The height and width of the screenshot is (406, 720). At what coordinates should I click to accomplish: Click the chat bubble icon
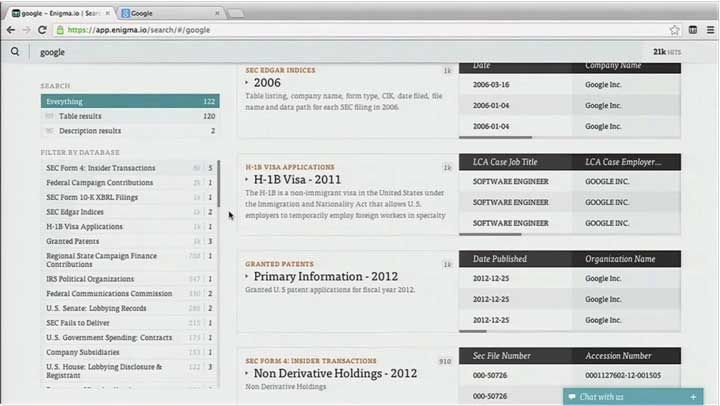click(x=572, y=397)
